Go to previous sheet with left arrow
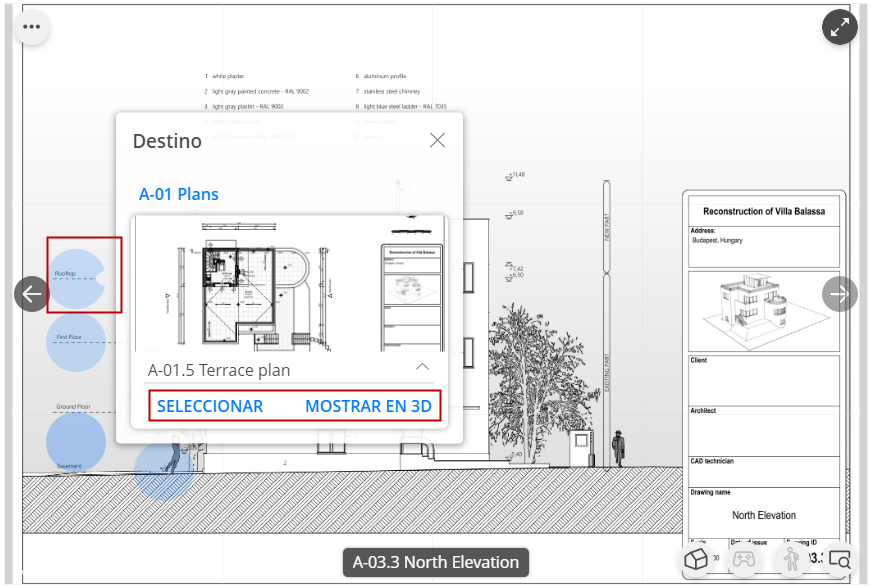The height and width of the screenshot is (588, 871). pos(32,294)
